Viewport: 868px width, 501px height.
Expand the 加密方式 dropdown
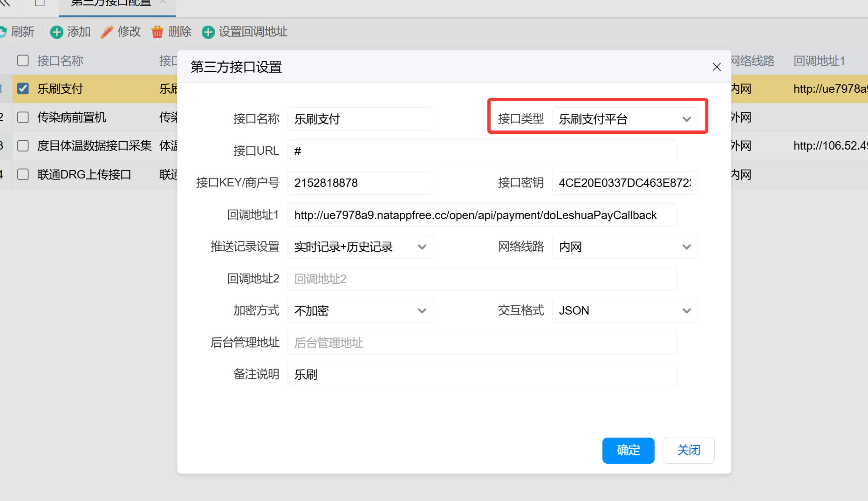360,311
